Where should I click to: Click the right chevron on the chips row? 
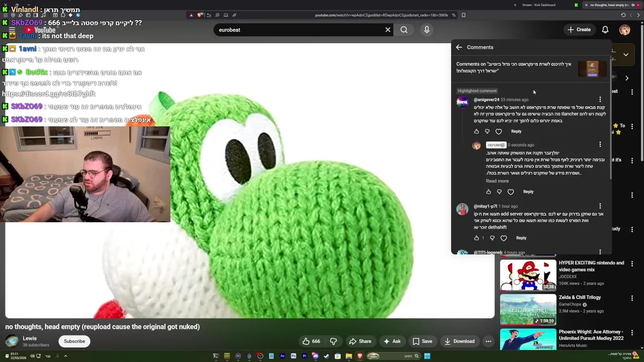point(627,78)
